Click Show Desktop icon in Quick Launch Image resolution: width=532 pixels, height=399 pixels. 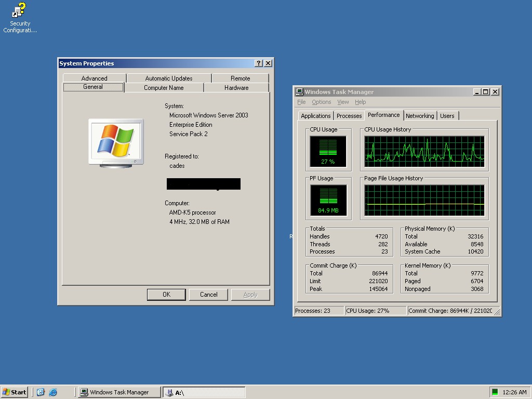coord(41,392)
